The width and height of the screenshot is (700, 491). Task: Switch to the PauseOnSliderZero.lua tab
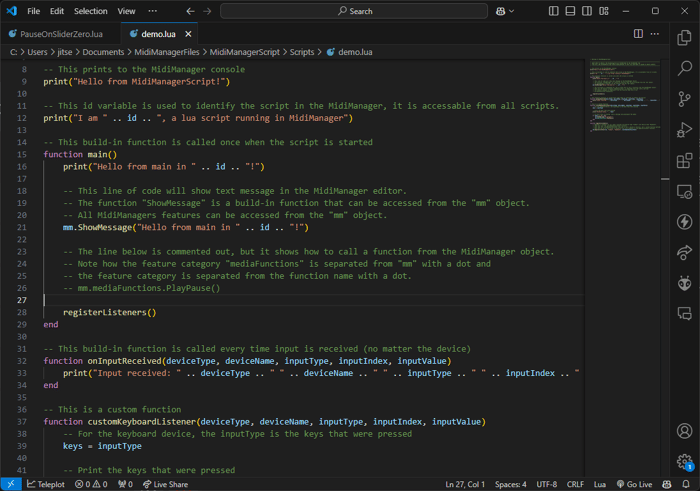pyautogui.click(x=61, y=34)
